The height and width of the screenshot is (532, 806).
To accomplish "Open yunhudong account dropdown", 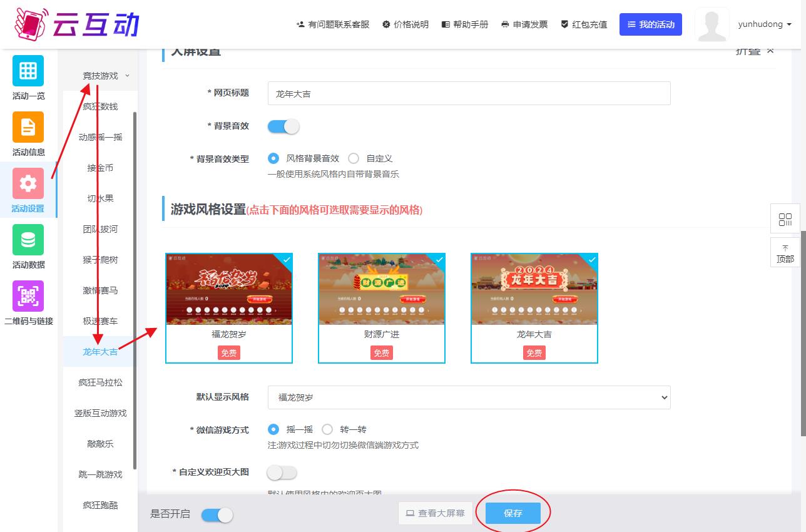I will coord(765,24).
